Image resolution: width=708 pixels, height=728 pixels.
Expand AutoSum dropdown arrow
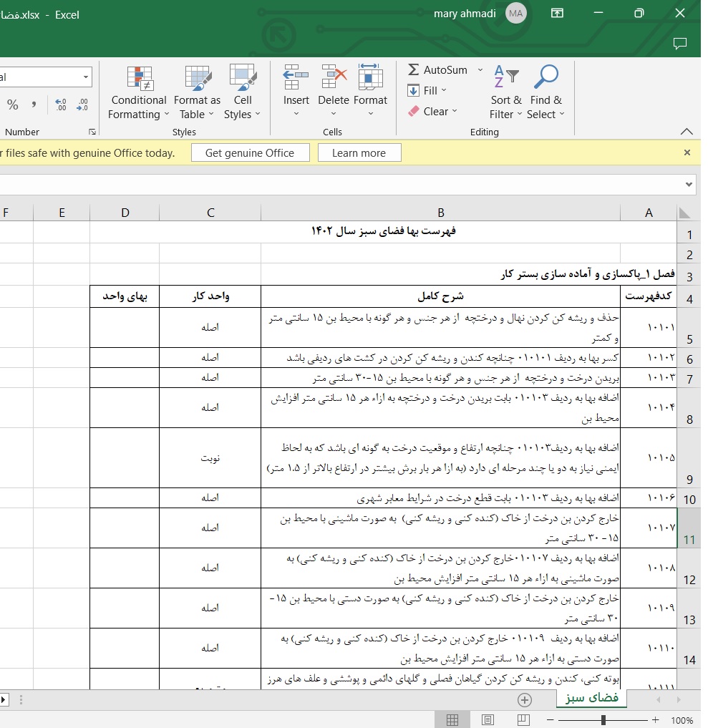pos(480,69)
